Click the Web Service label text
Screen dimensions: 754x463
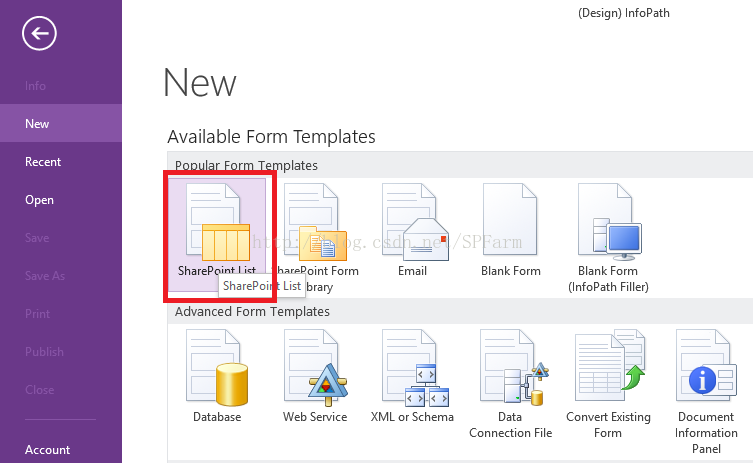click(315, 417)
